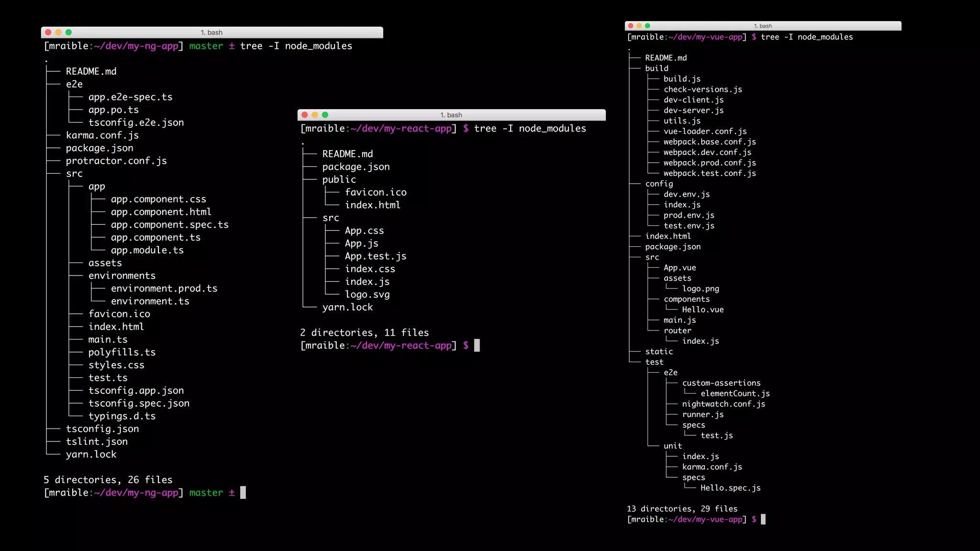
Task: Click red close button of ng-app terminal
Action: 48,33
